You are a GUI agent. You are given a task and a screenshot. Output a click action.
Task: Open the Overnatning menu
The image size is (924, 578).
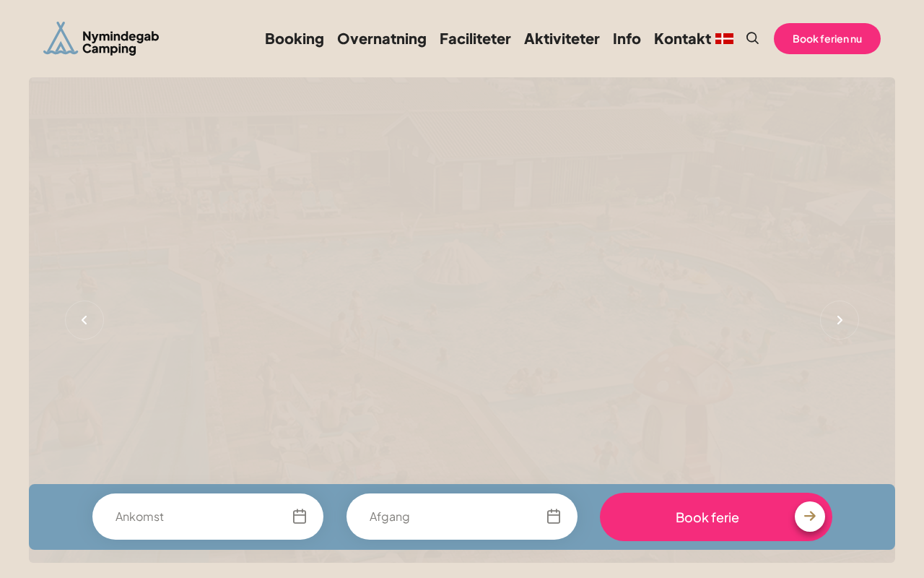(x=382, y=39)
